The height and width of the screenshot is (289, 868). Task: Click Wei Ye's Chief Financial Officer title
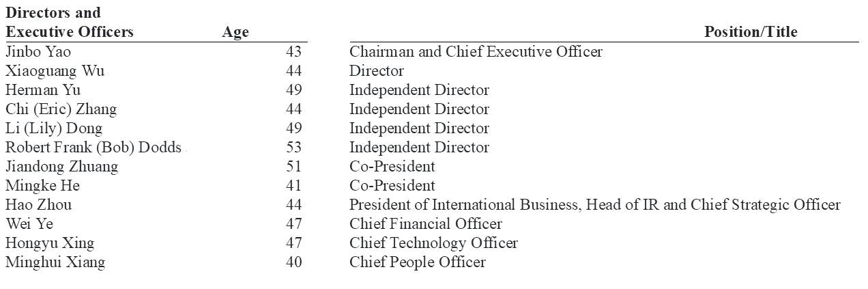pyautogui.click(x=426, y=224)
